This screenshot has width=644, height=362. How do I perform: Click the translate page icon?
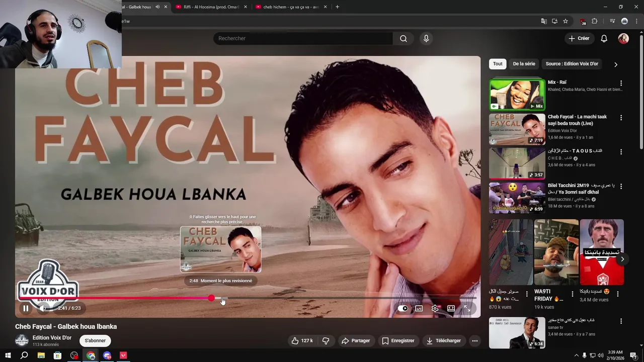point(543,21)
